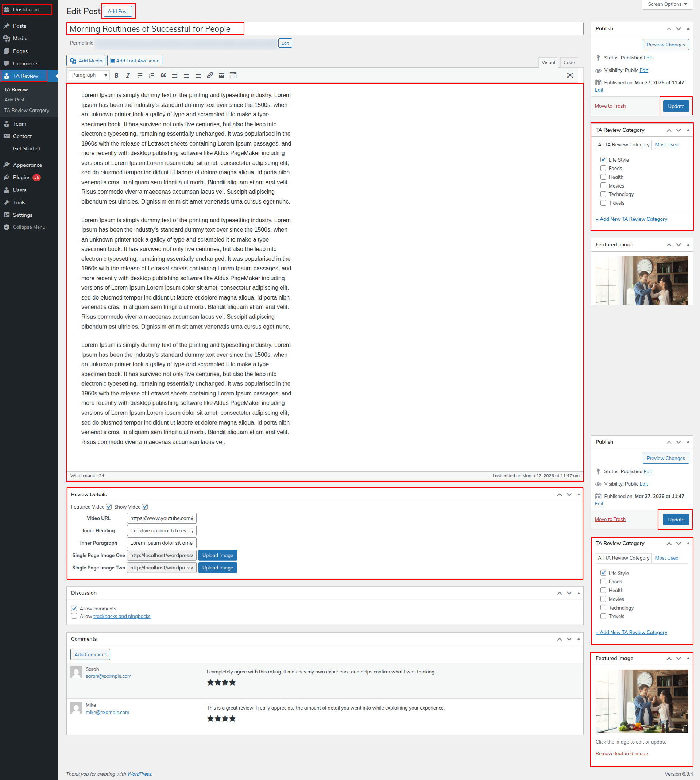The width and height of the screenshot is (700, 780).
Task: Toggle the Show Video checkbox
Action: coord(145,507)
